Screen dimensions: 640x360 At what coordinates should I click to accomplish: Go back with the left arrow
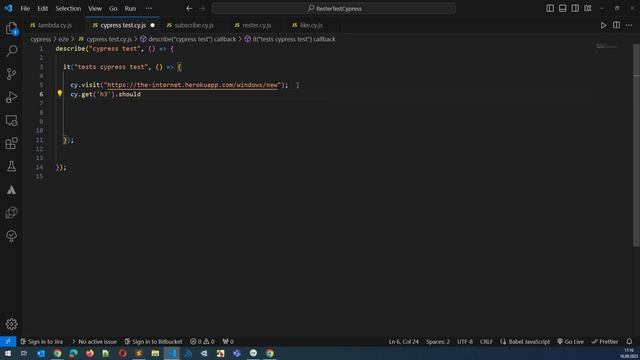click(189, 8)
